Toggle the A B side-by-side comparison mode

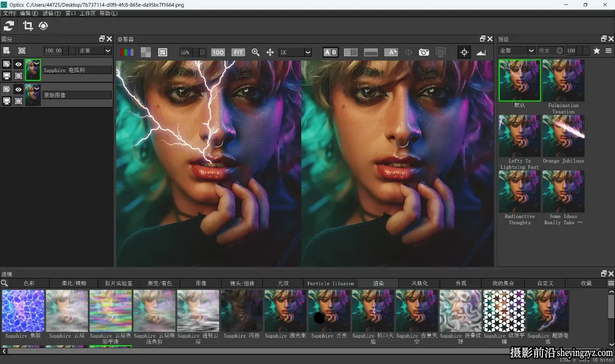click(331, 52)
